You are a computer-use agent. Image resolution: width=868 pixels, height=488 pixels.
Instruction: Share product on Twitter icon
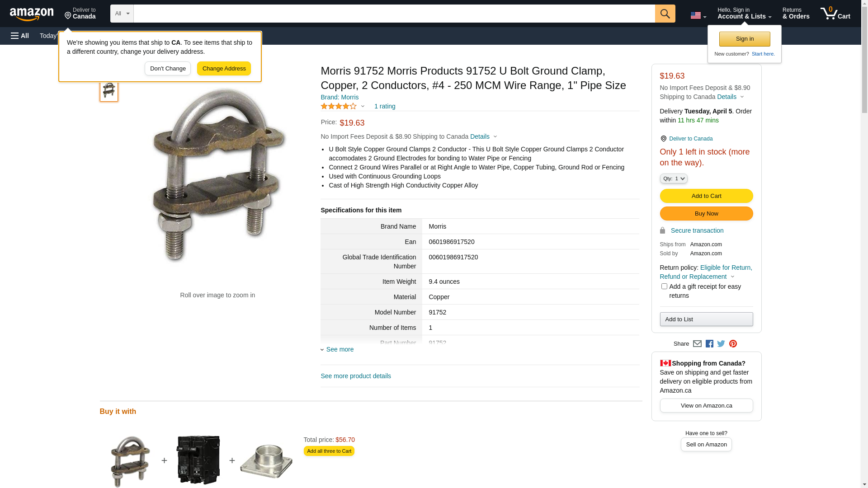pyautogui.click(x=721, y=344)
